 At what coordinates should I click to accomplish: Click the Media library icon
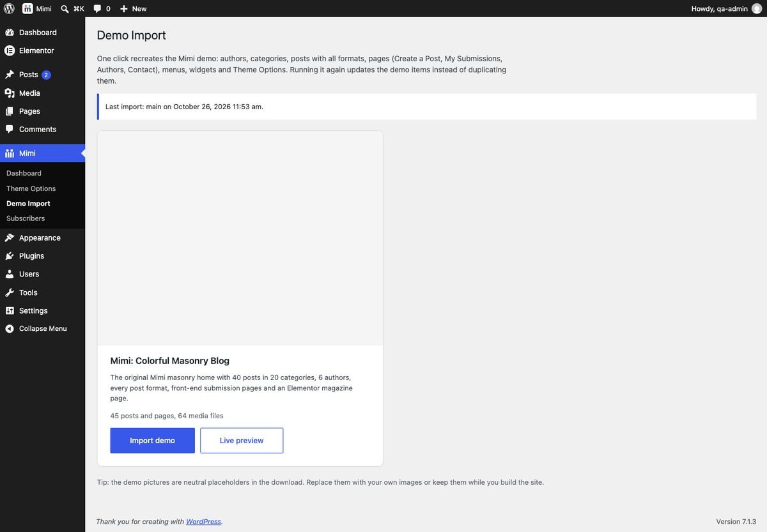(x=10, y=93)
